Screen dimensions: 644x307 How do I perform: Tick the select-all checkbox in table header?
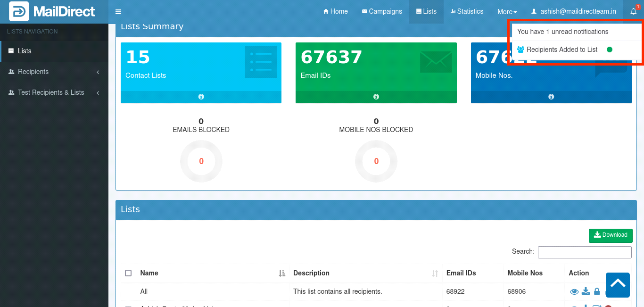pyautogui.click(x=128, y=273)
